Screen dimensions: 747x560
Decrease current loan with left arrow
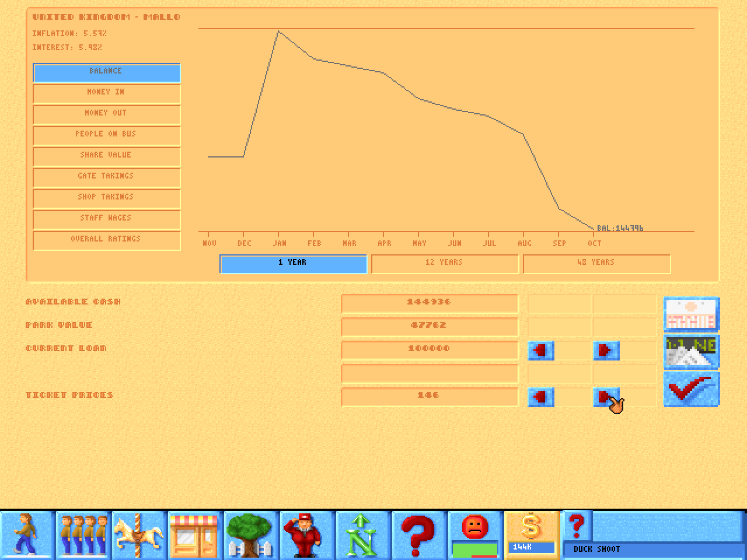point(541,351)
